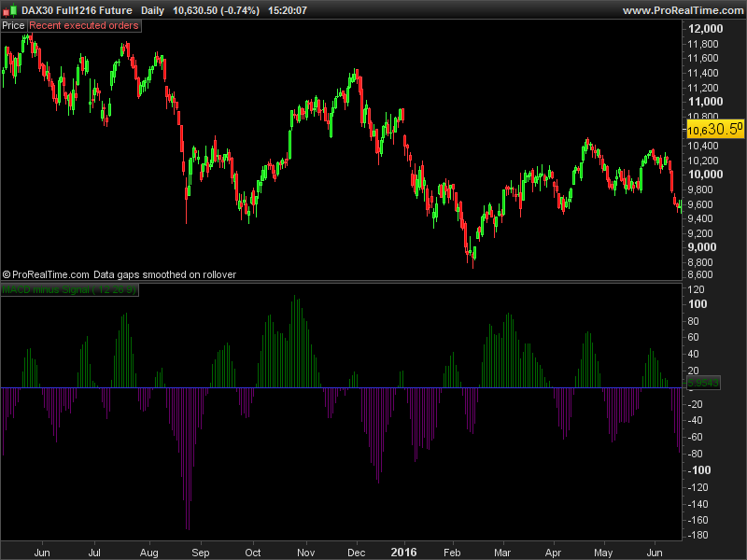747x560 pixels.
Task: Click the May date on time axis
Action: [x=603, y=553]
